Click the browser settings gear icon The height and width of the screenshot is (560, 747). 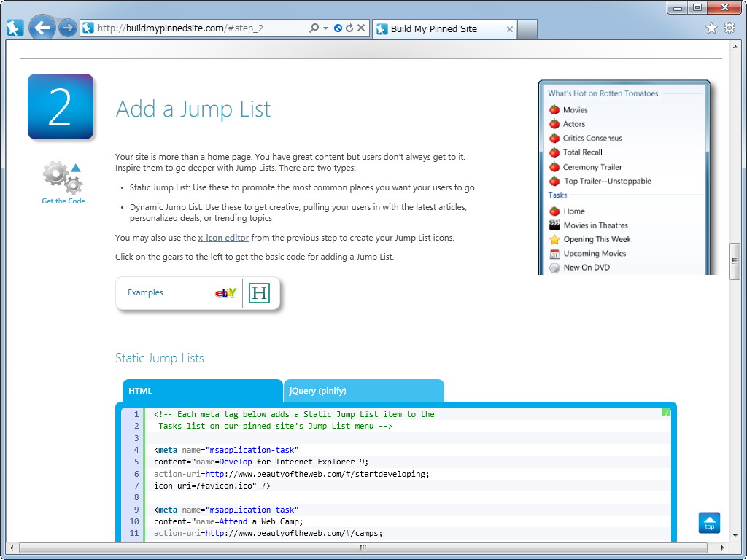coord(729,28)
